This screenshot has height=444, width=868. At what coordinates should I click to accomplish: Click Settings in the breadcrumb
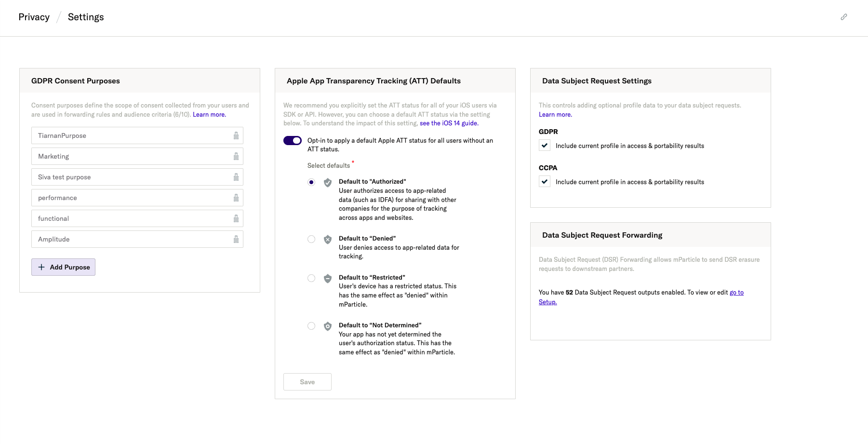(86, 17)
